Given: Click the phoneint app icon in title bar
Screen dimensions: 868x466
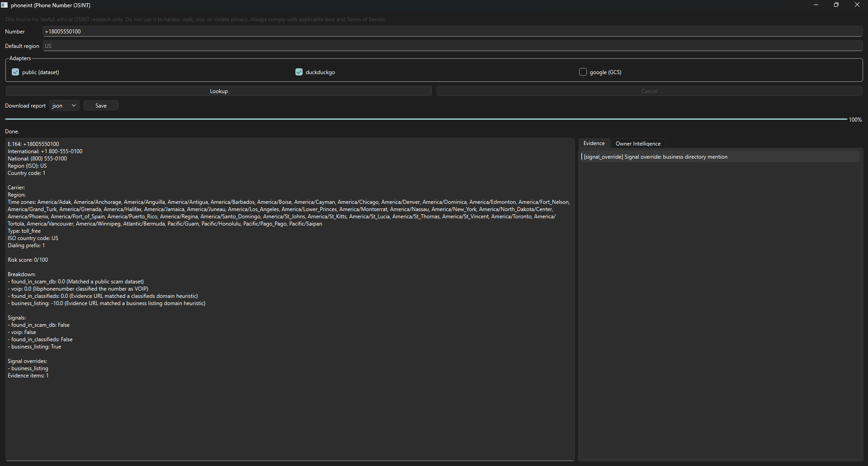Looking at the screenshot, I should pyautogui.click(x=5, y=5).
